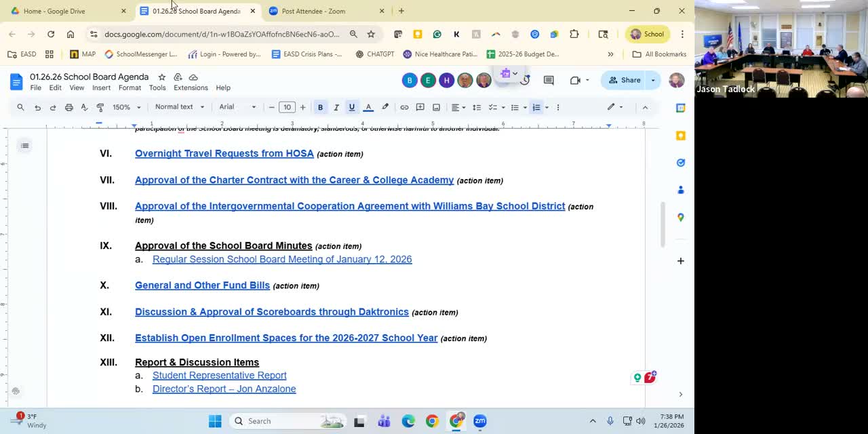Click the Insert link icon

pos(404,107)
